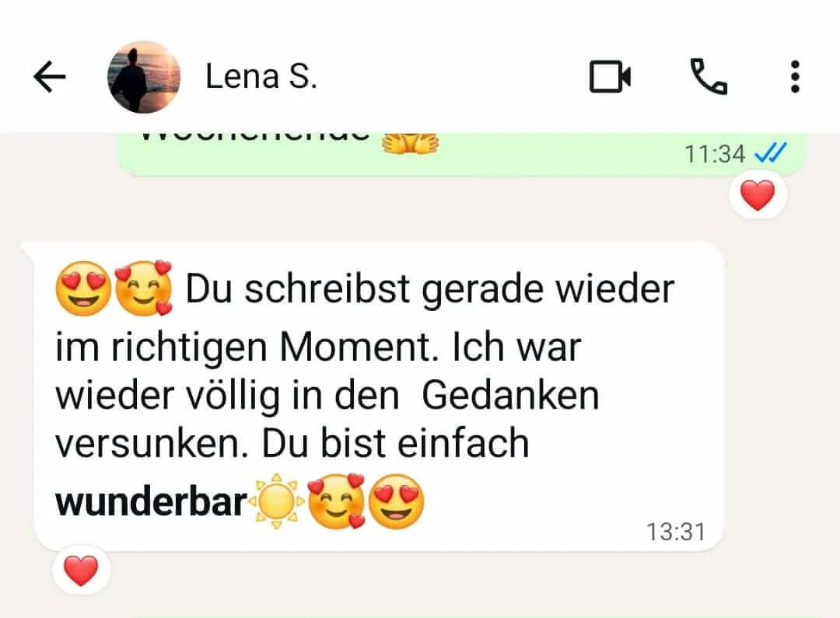Tap the last heart-eyes emoji in message
Screen dimensions: 840x618
(397, 502)
